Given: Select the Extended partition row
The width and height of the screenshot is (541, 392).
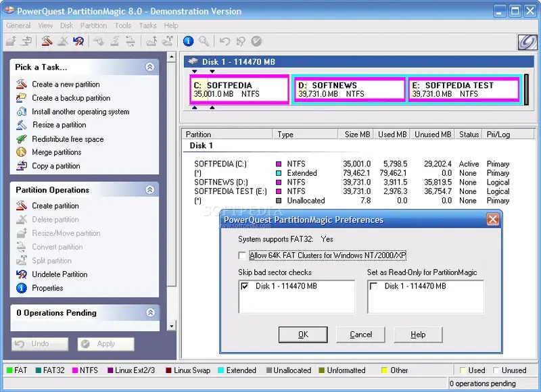Looking at the screenshot, I should [351, 173].
